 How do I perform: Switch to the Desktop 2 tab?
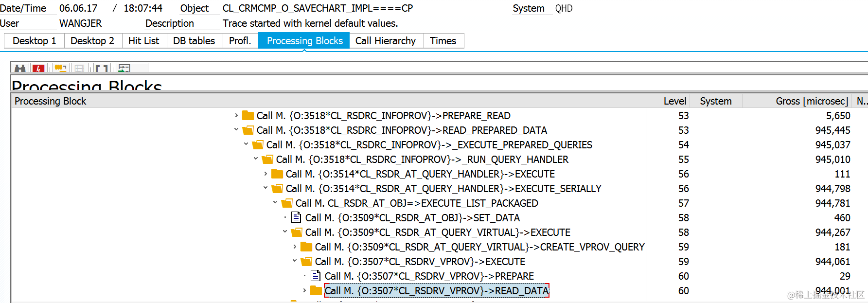tap(92, 41)
